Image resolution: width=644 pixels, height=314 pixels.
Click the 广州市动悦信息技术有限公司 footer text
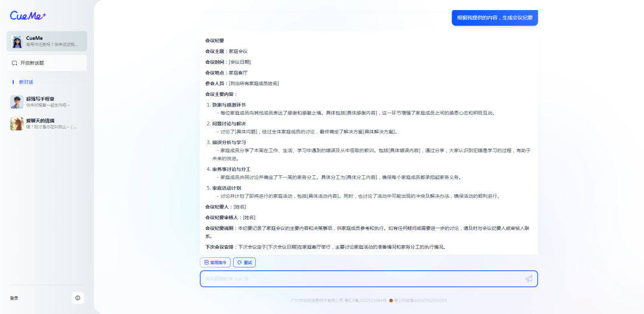[x=317, y=300]
